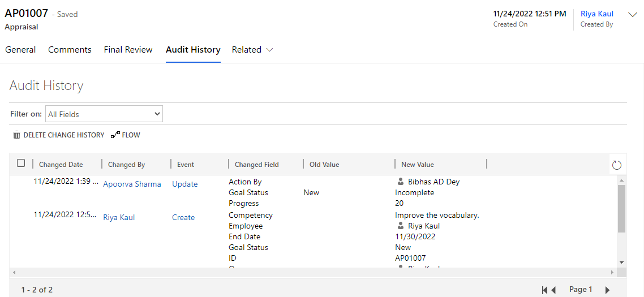The height and width of the screenshot is (297, 644).
Task: Open the Comments tab
Action: pos(70,50)
